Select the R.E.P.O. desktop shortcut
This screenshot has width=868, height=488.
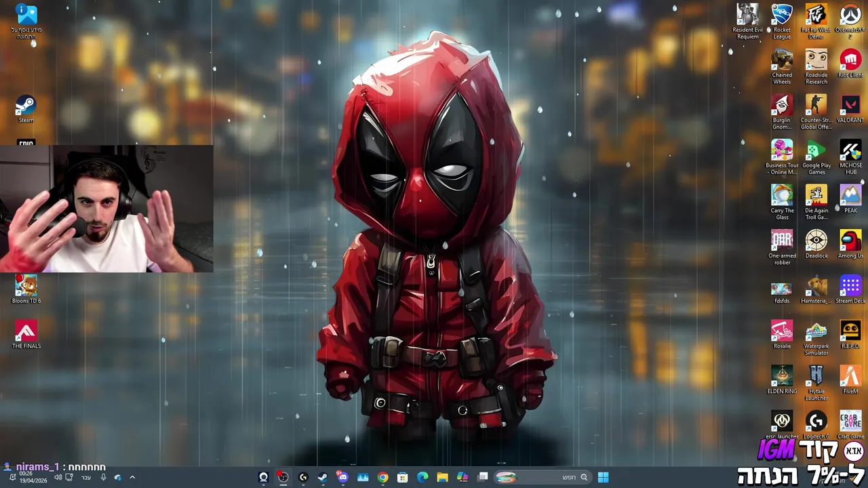(850, 335)
